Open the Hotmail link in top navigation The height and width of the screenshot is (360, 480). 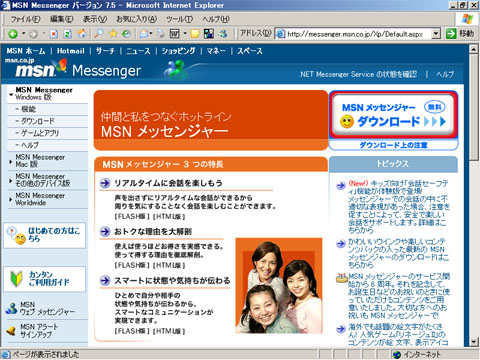click(70, 51)
